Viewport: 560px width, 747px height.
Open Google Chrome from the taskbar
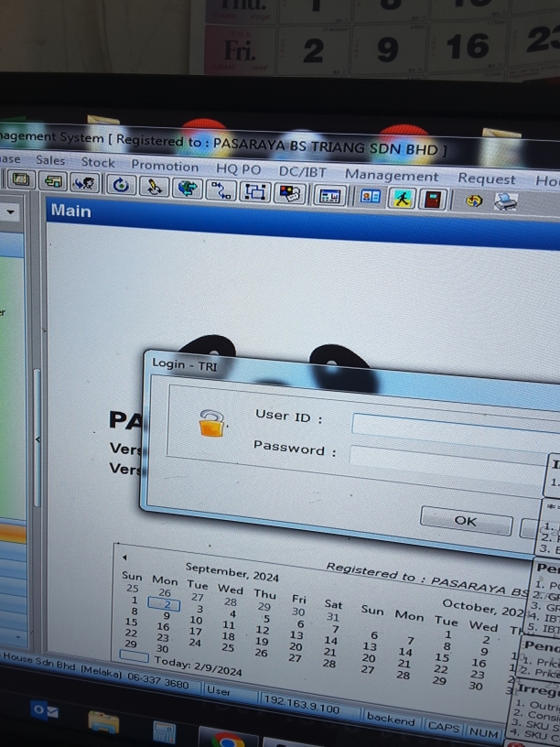pos(228,740)
